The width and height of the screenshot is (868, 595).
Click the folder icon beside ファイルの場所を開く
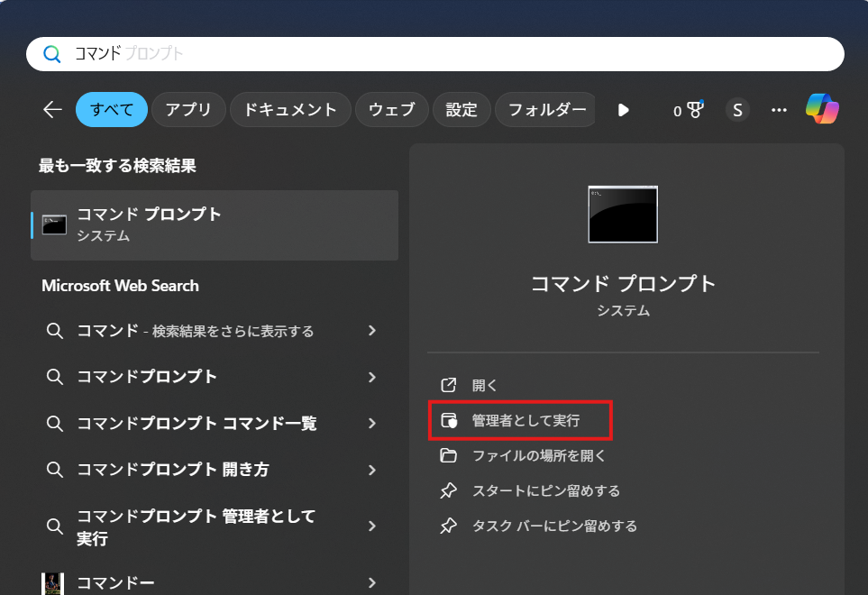tap(448, 455)
